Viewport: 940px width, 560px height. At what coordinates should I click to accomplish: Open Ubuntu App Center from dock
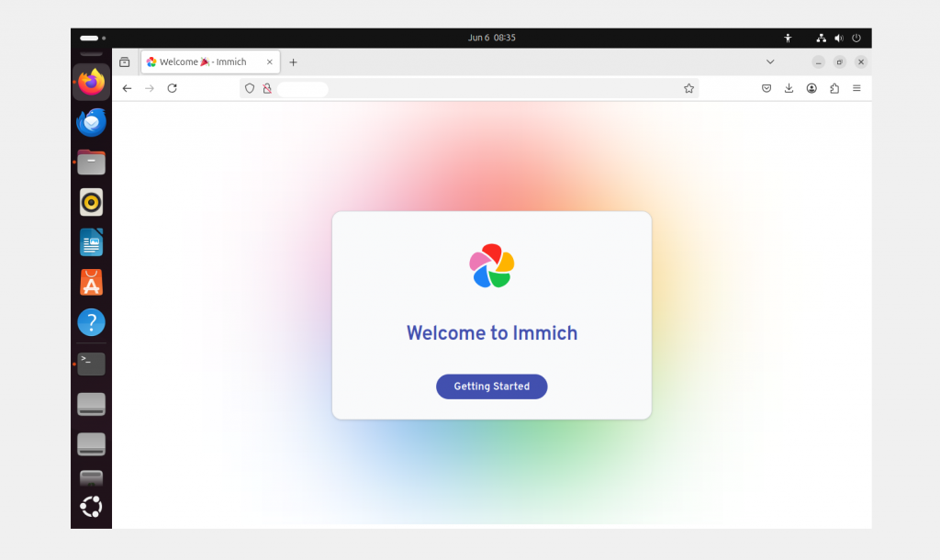[91, 283]
